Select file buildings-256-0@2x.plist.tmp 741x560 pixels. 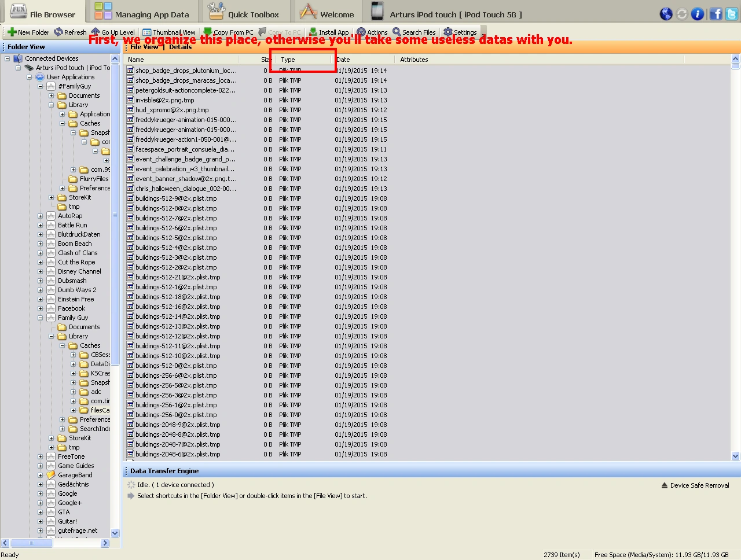176,415
